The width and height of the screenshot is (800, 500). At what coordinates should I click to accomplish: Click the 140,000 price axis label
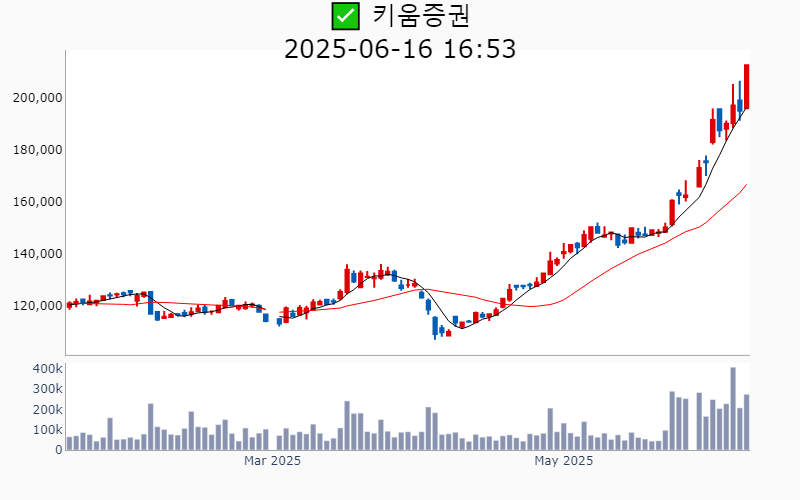[x=38, y=254]
